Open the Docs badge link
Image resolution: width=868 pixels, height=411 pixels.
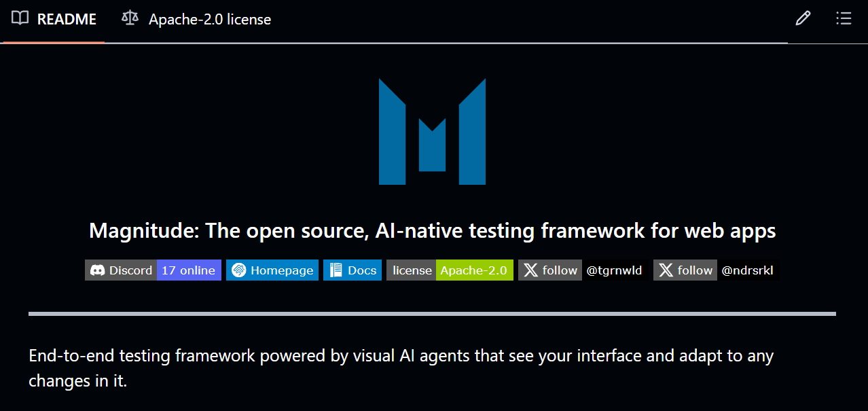(x=352, y=270)
